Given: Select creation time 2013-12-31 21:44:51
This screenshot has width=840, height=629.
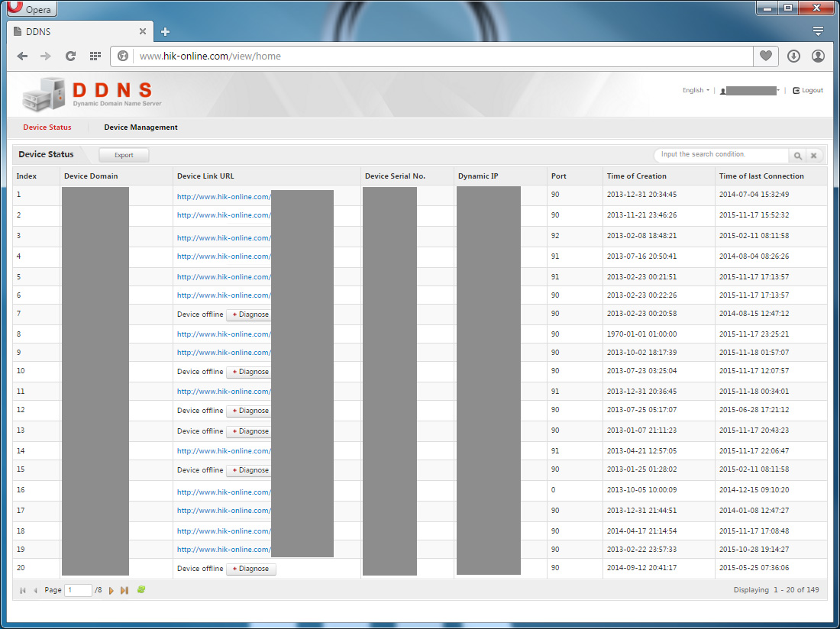Looking at the screenshot, I should point(641,510).
